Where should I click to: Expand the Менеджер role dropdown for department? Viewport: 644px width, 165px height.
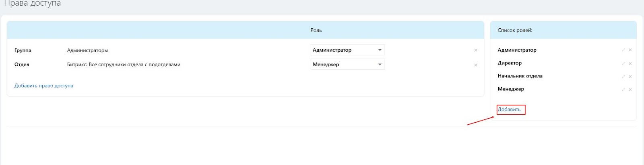click(347, 65)
